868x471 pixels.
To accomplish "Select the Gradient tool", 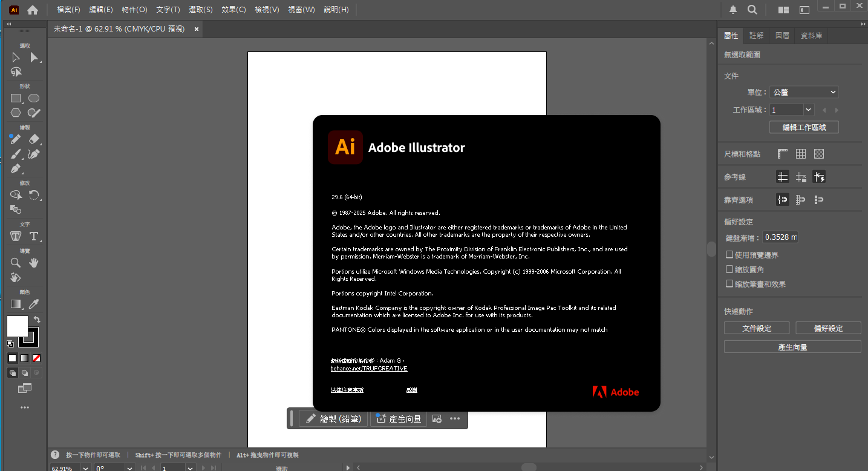I will [16, 304].
